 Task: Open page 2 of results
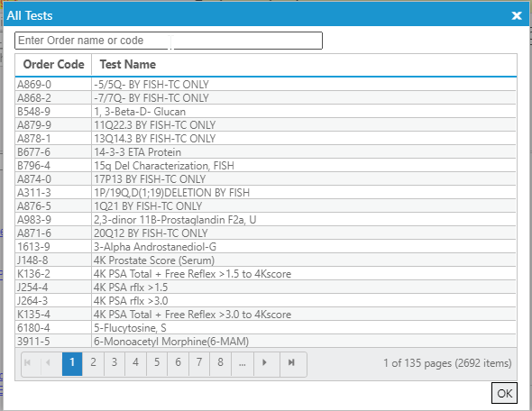coord(93,363)
